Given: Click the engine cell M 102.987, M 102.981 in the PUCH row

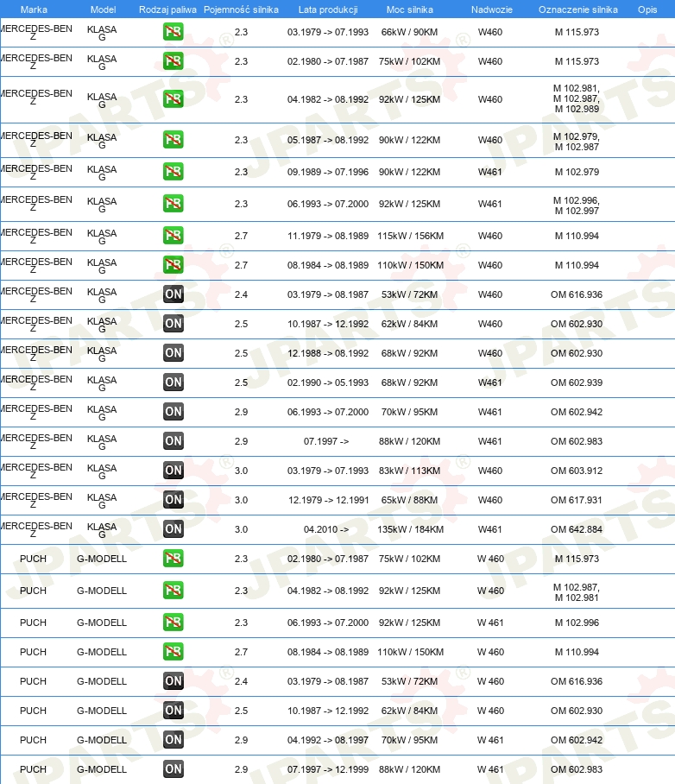Looking at the screenshot, I should (x=577, y=592).
